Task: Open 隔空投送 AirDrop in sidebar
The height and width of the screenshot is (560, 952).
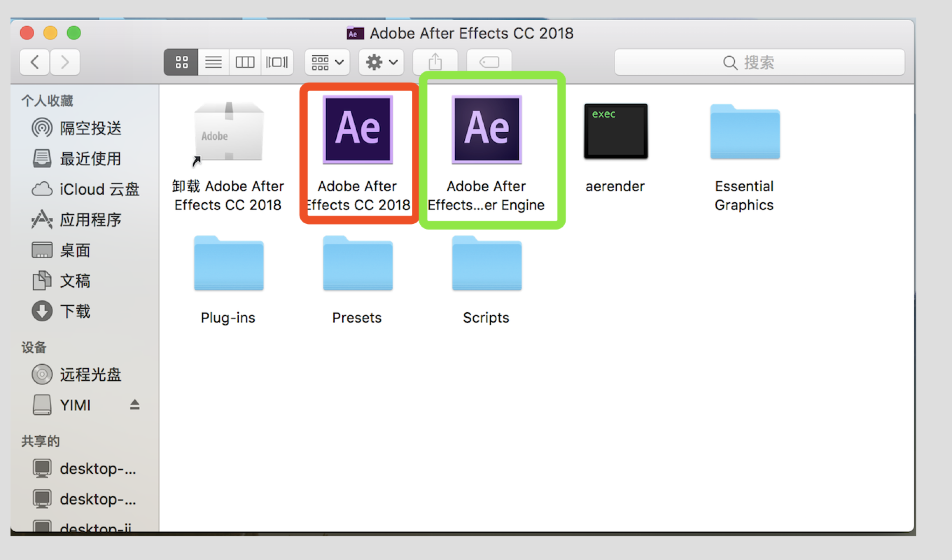Action: tap(77, 128)
